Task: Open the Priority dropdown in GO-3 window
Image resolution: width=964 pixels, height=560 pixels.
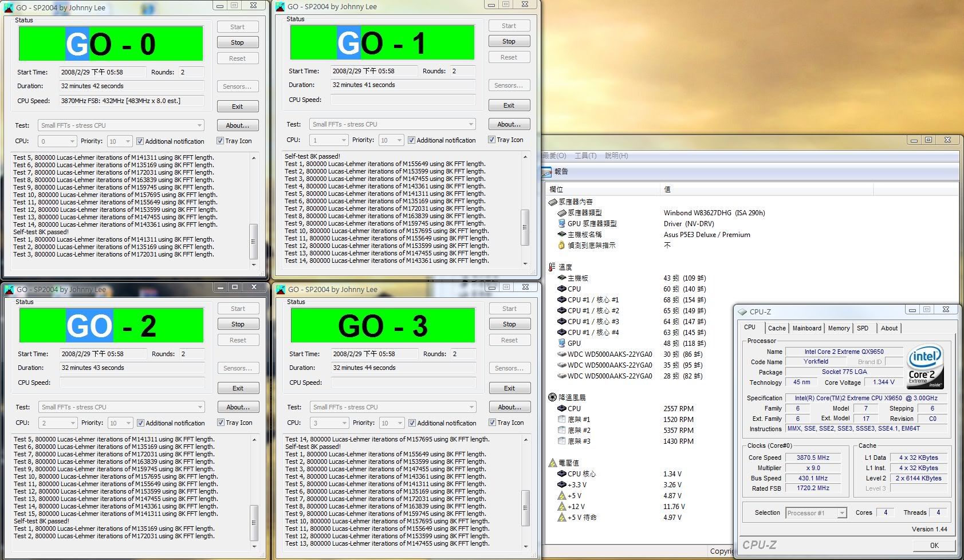Action: coord(392,423)
